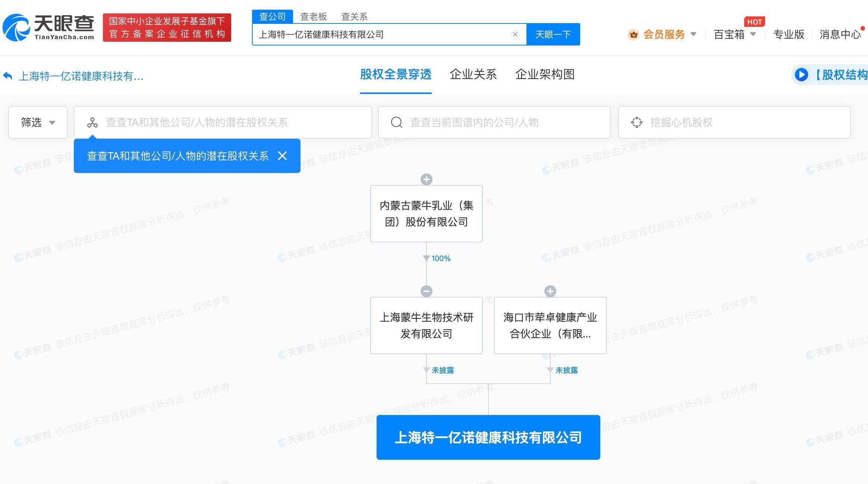Image resolution: width=868 pixels, height=484 pixels.
Task: Click back arrow next to company name
Action: click(x=8, y=76)
